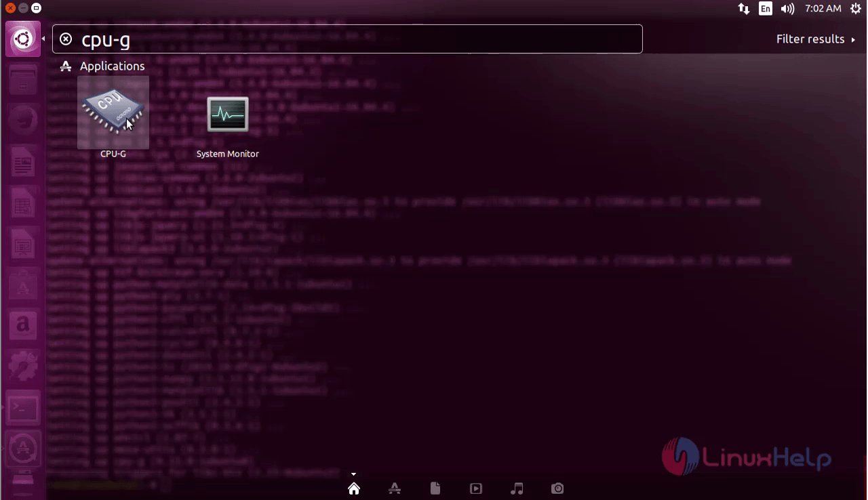Switch to the Music lens

pos(517,488)
